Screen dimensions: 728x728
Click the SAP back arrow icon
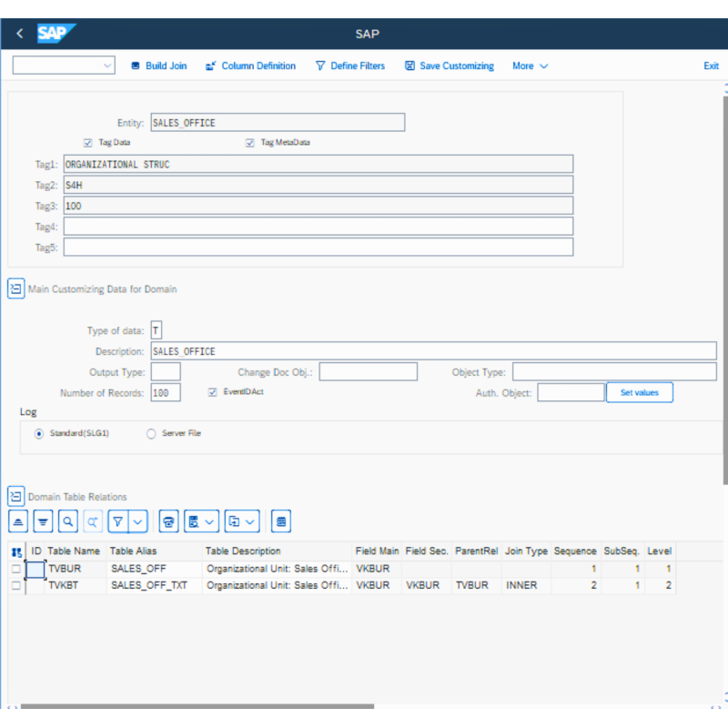(20, 34)
